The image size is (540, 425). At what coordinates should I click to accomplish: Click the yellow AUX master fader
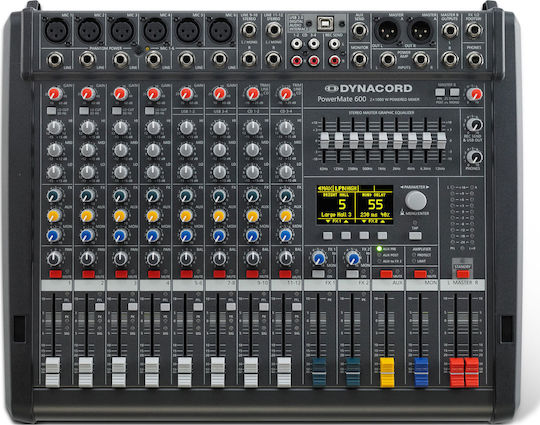(387, 372)
